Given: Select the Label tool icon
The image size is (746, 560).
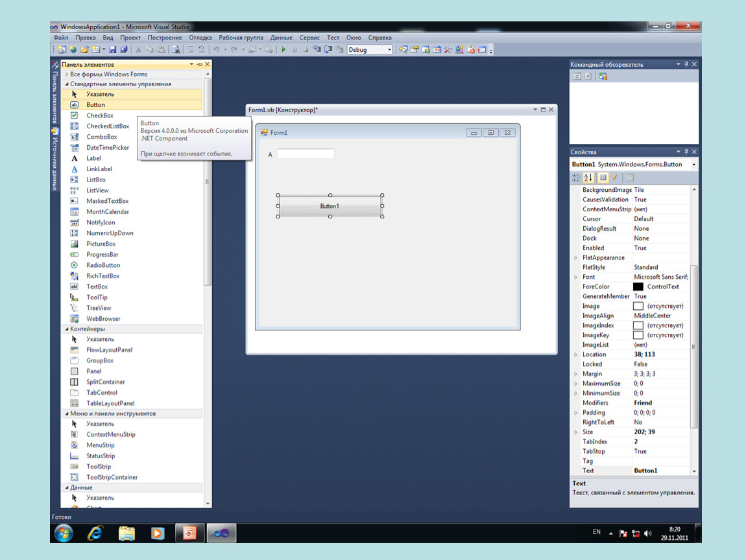Looking at the screenshot, I should click(x=74, y=158).
